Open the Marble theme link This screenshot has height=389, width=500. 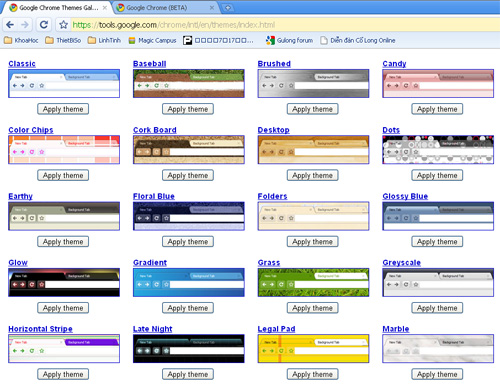coord(396,329)
